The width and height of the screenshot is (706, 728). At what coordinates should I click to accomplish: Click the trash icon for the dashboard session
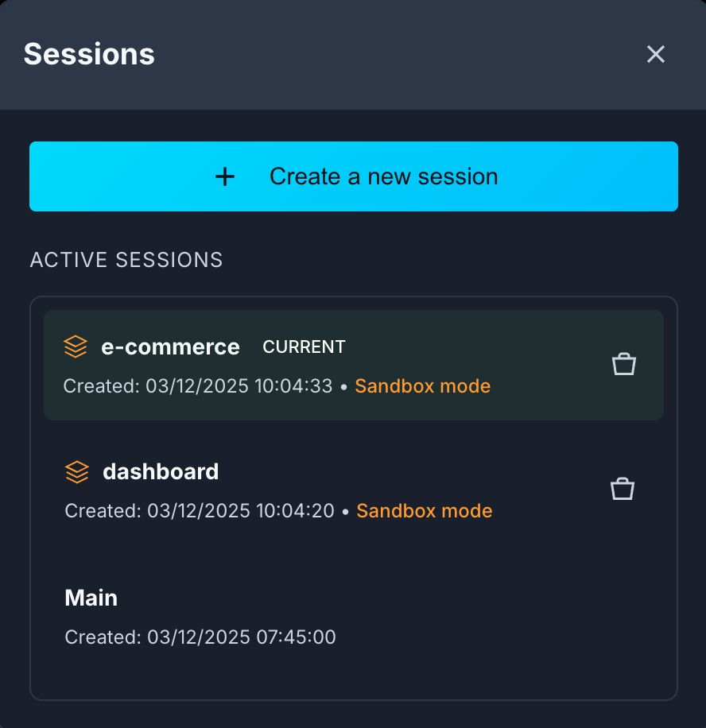click(623, 488)
